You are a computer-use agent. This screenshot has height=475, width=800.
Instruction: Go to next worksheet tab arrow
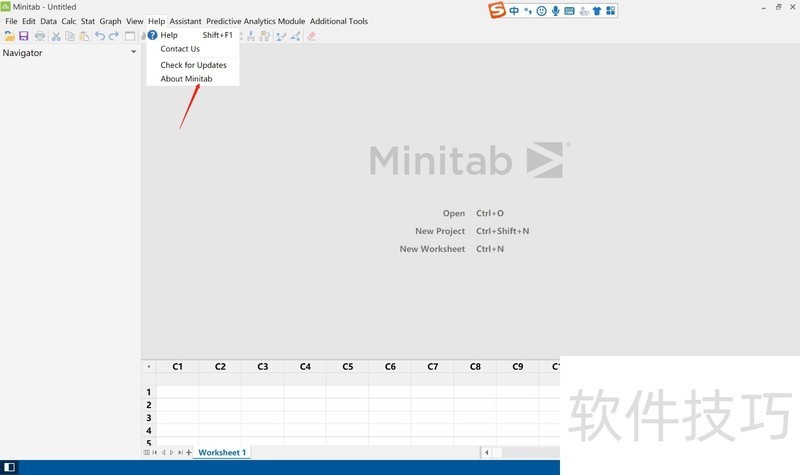click(171, 453)
